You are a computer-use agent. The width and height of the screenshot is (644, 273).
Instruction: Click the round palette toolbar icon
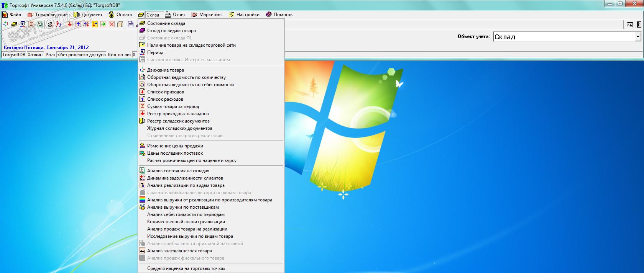point(50,24)
